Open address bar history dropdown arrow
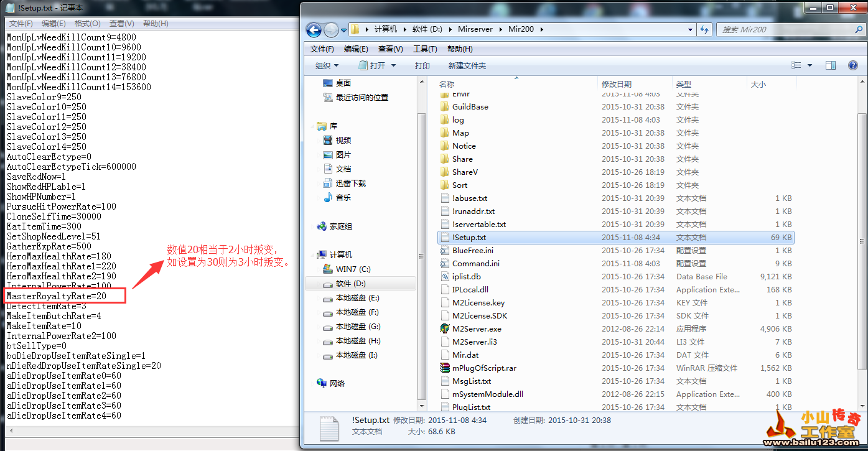868x451 pixels. click(x=690, y=29)
